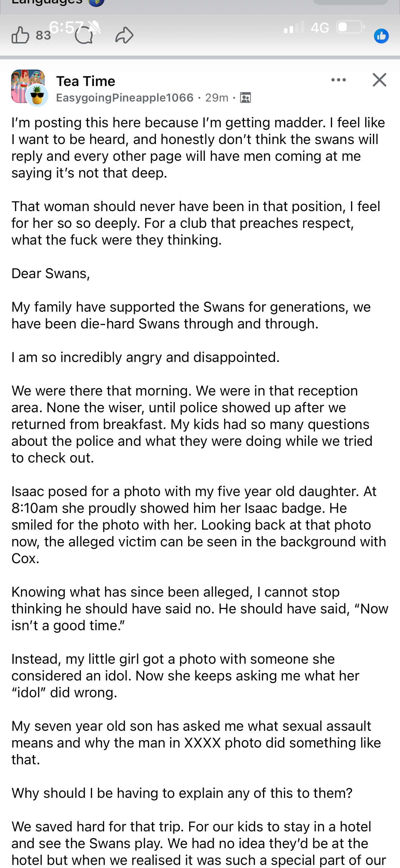Tap the globe icon next to Languages
The height and width of the screenshot is (868, 400).
click(x=96, y=3)
